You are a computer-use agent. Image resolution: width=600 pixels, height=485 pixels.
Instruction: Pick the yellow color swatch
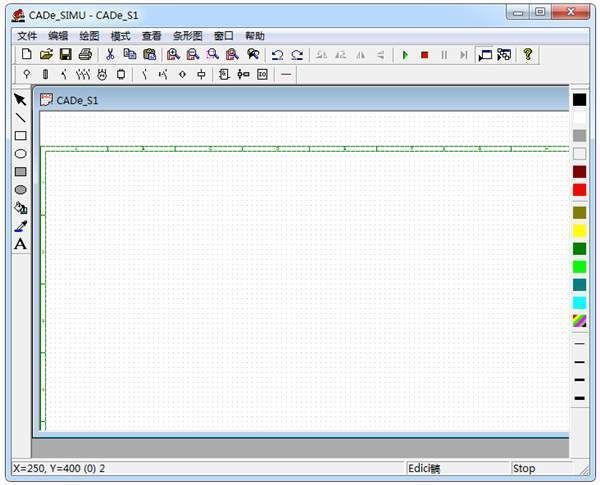pos(579,230)
